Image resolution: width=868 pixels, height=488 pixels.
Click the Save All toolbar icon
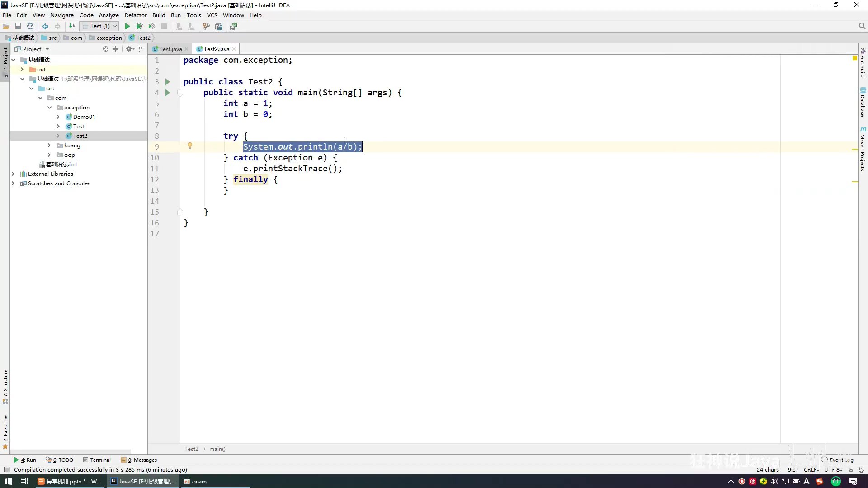point(18,26)
